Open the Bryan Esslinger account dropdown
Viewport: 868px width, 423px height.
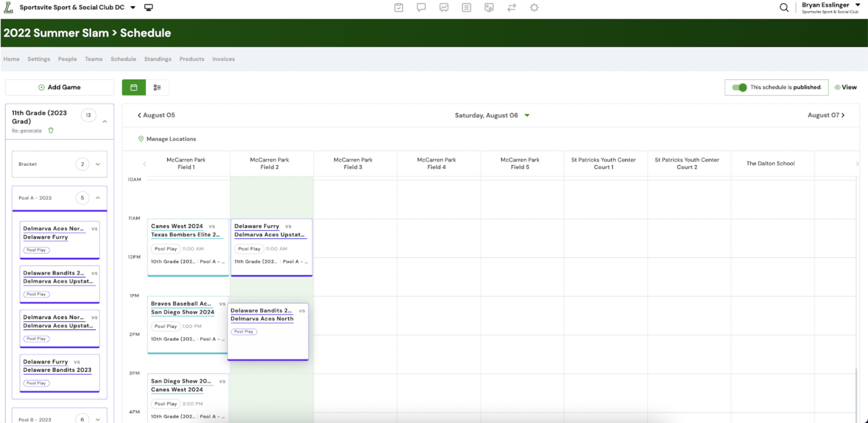pyautogui.click(x=858, y=5)
